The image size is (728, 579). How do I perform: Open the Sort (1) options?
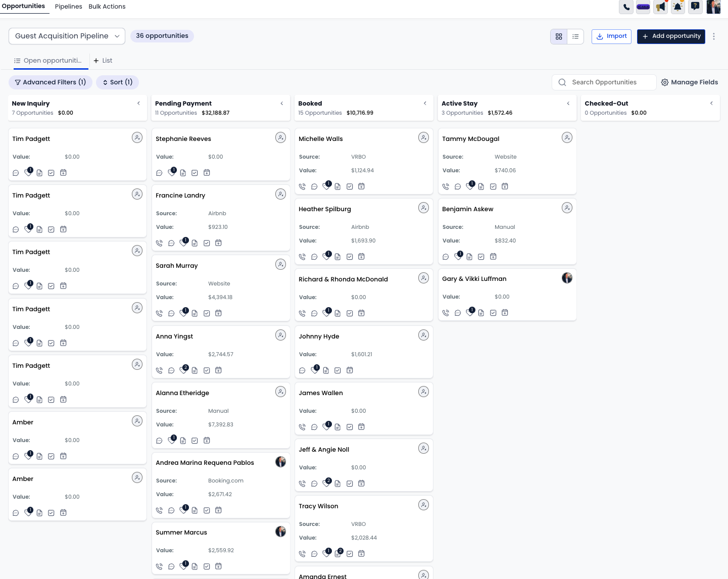click(x=117, y=82)
